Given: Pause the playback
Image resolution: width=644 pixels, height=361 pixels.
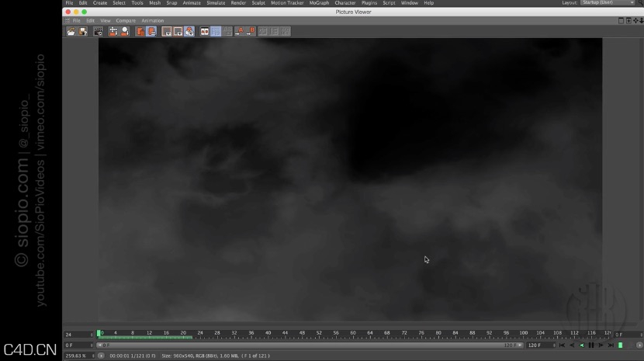Looking at the screenshot, I should 591,345.
